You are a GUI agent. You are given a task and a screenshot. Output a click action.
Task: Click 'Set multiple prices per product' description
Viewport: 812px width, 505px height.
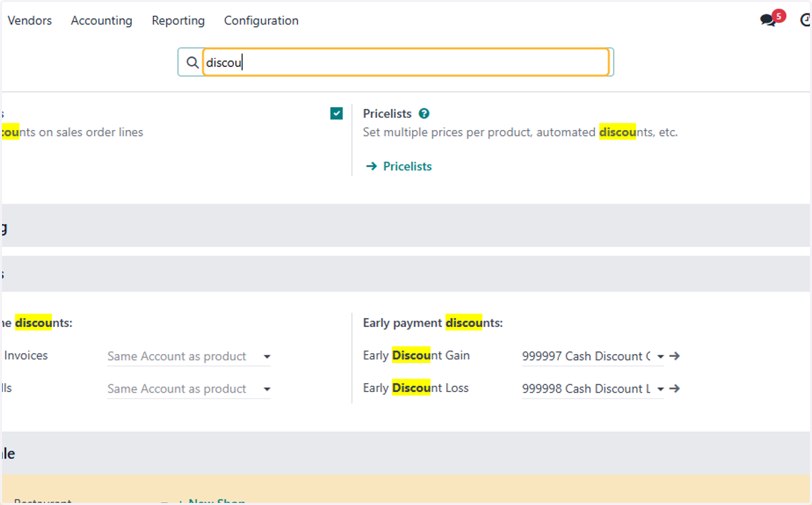pyautogui.click(x=520, y=132)
